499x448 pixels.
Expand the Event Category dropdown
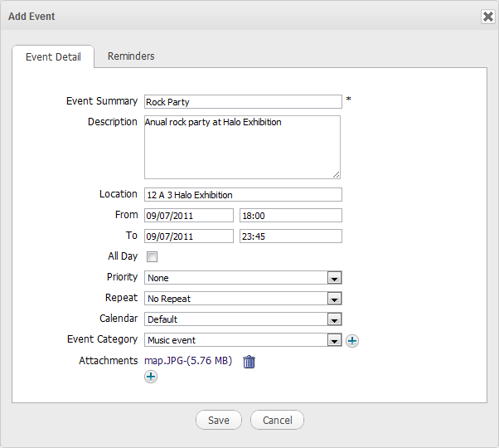click(243, 340)
